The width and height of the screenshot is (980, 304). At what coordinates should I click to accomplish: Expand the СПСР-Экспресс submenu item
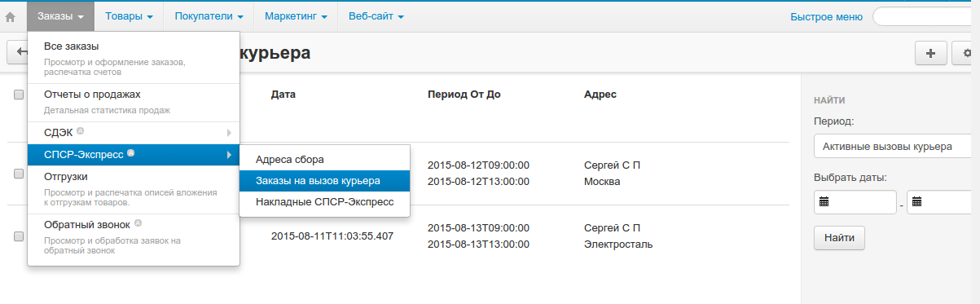pos(134,154)
